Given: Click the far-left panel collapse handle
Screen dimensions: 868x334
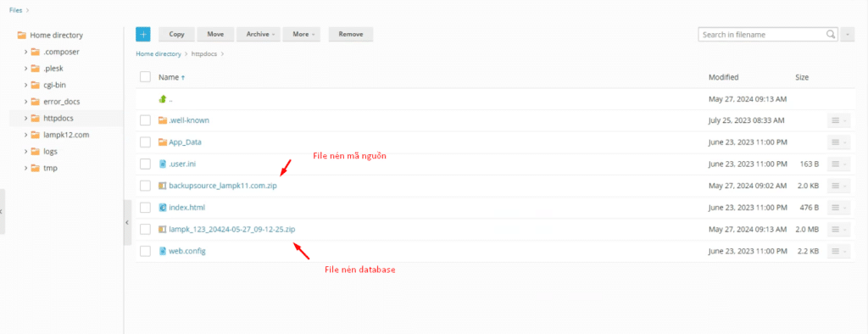Looking at the screenshot, I should [x=3, y=212].
